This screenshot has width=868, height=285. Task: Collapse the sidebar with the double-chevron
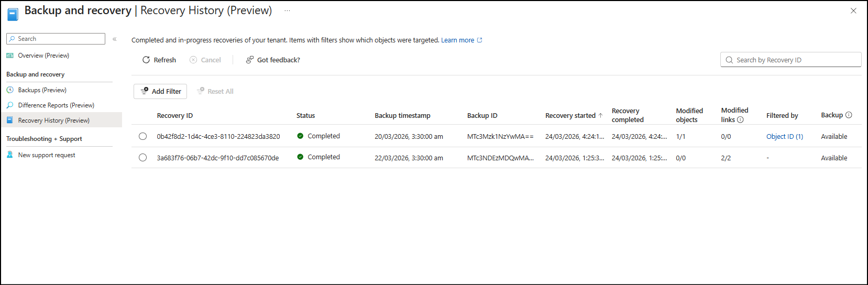click(114, 39)
